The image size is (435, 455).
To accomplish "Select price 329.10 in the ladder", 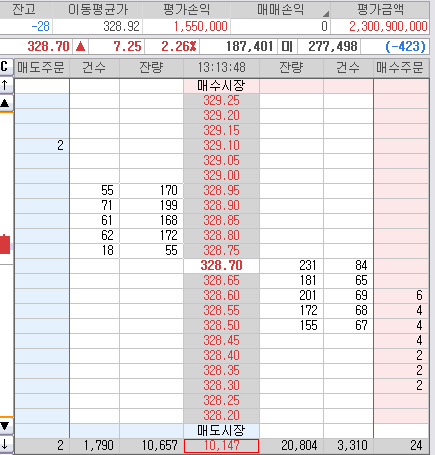I will coord(221,146).
